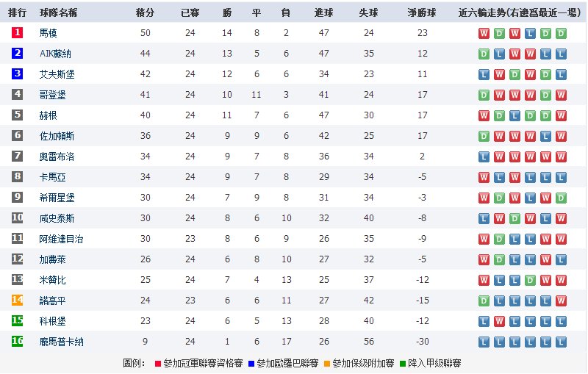
Task: Click the orange rank 14 badge
Action: pos(18,301)
